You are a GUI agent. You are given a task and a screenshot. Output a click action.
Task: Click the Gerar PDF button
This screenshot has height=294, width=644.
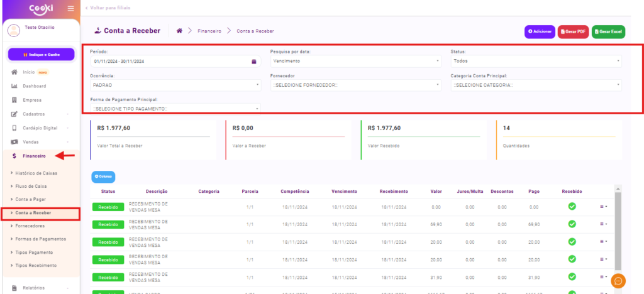pyautogui.click(x=573, y=31)
